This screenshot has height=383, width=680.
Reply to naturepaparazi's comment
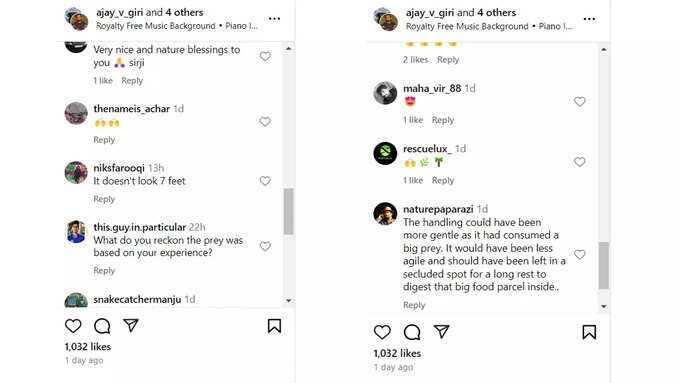[414, 305]
